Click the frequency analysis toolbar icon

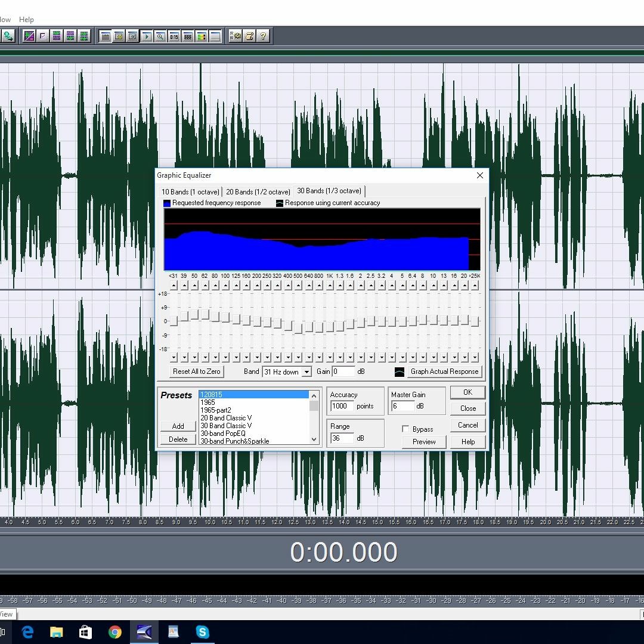[29, 36]
